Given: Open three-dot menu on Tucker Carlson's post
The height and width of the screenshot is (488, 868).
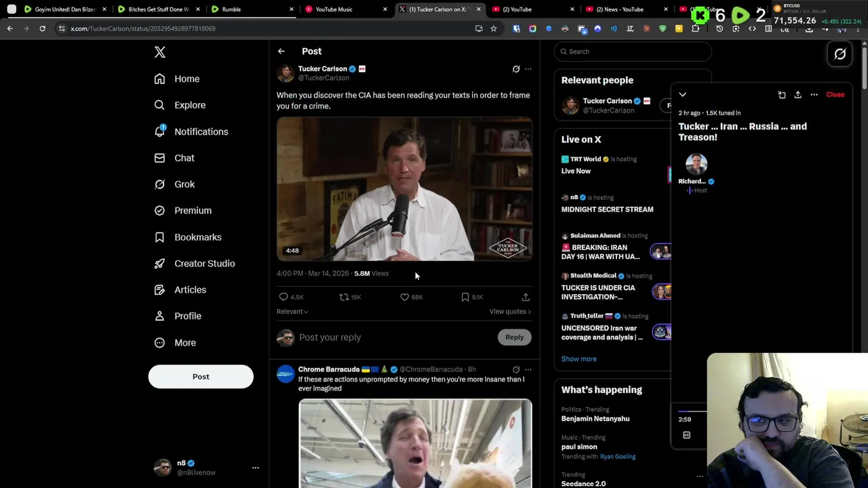Looking at the screenshot, I should click(528, 69).
